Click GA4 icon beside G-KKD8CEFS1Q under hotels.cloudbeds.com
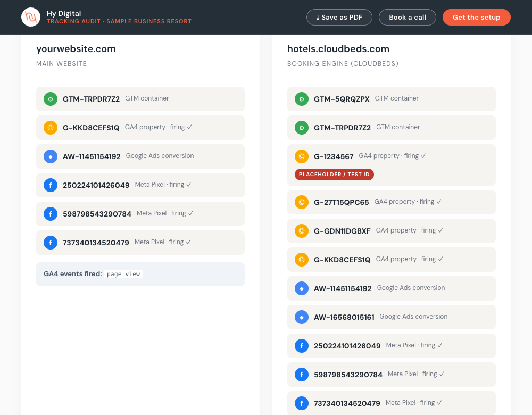Viewport: 532px width, 415px height. coord(302,260)
